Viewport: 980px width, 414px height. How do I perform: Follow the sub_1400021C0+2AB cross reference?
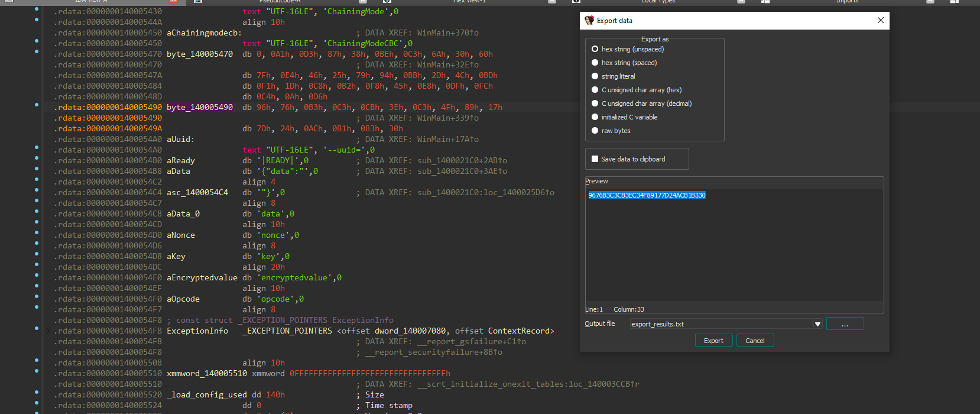click(462, 160)
